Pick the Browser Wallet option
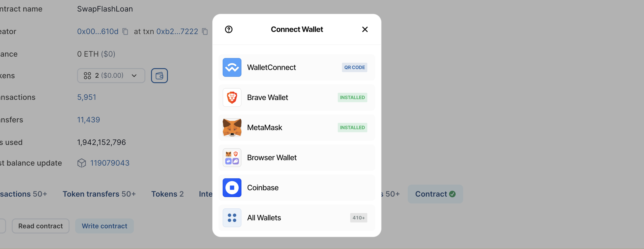 (297, 158)
